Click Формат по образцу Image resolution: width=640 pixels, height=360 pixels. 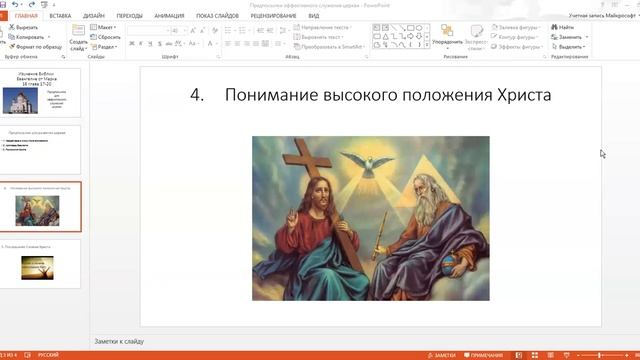click(x=36, y=47)
